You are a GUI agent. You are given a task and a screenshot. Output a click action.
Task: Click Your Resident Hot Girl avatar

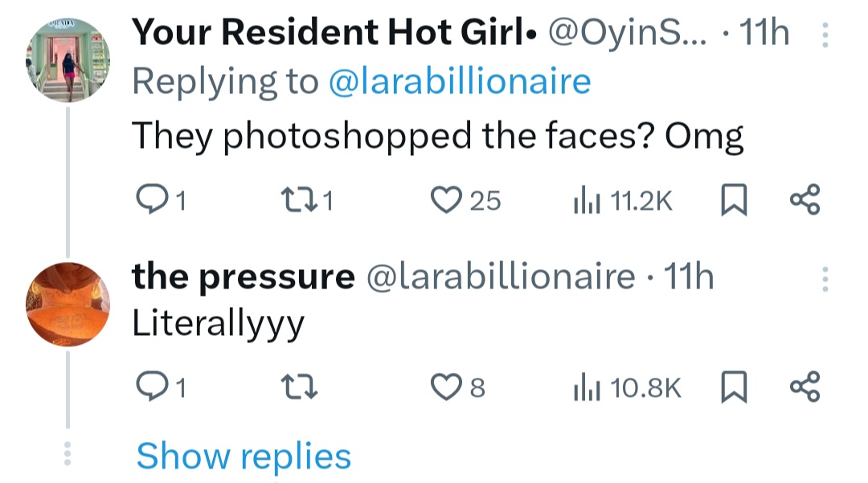click(x=68, y=63)
